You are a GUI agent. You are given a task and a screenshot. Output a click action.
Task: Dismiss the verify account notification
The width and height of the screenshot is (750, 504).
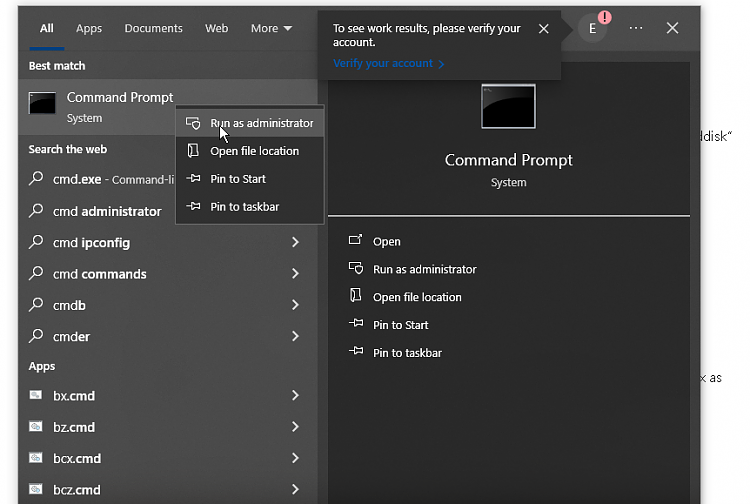[x=543, y=29]
